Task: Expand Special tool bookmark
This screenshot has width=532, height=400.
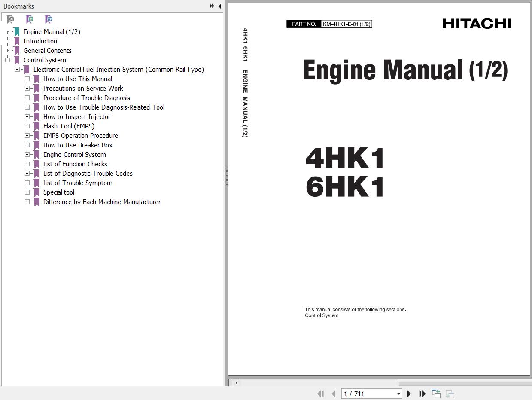Action: tap(27, 192)
